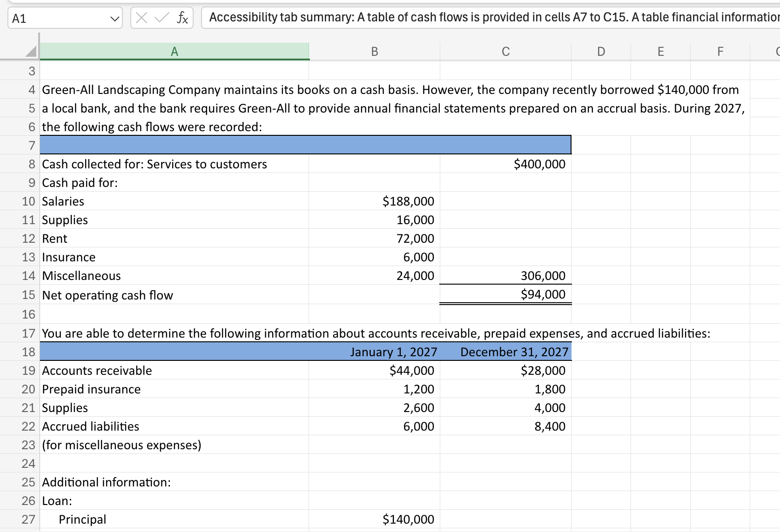Screen dimensions: 780x532
Task: Select the blue header row above cash flows
Action: (305, 145)
